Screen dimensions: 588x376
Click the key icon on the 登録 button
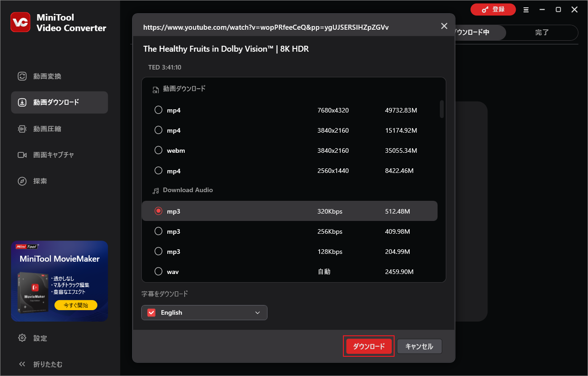coord(484,10)
